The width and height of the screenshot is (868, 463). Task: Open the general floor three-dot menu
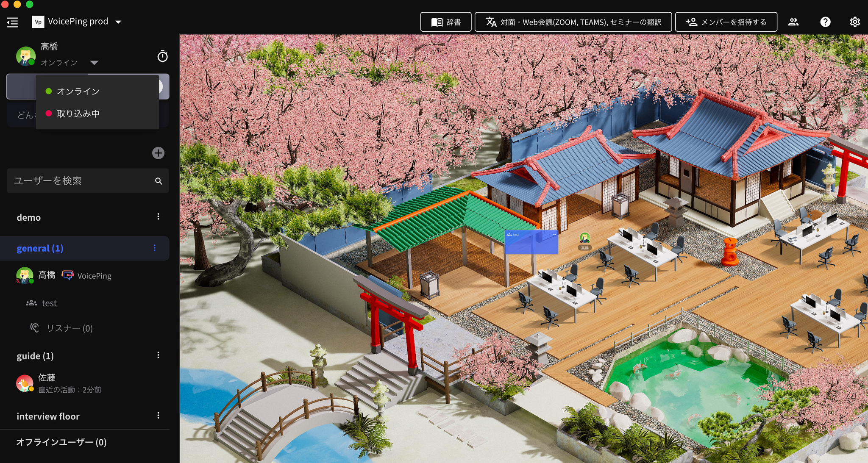(x=154, y=248)
